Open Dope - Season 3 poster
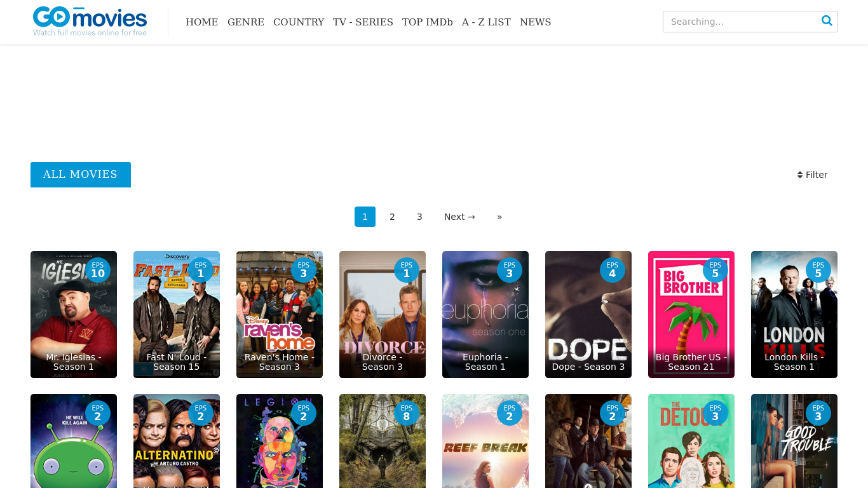868x488 pixels. [x=588, y=315]
